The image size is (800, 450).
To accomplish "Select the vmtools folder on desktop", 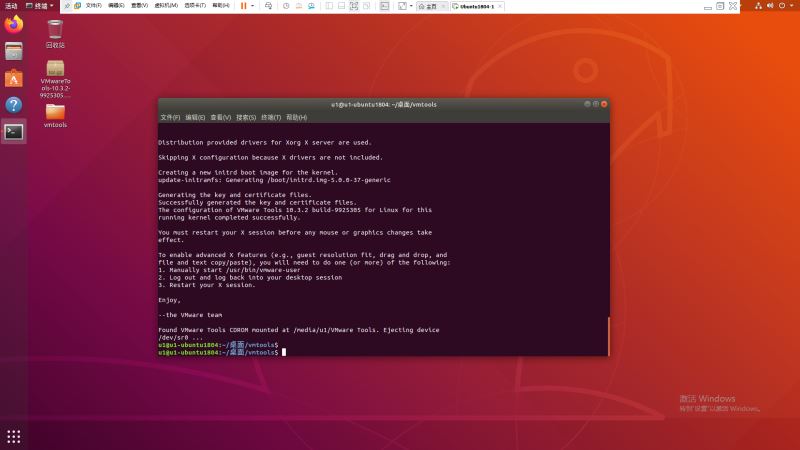I will coord(55,114).
